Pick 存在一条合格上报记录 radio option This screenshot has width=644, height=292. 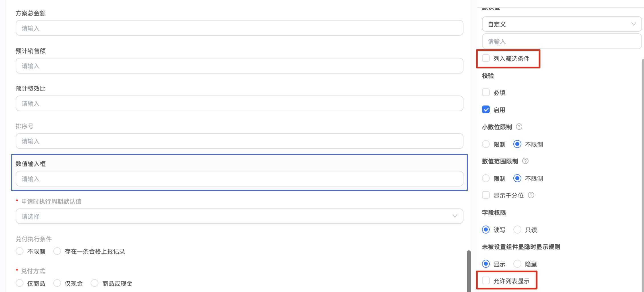57,251
